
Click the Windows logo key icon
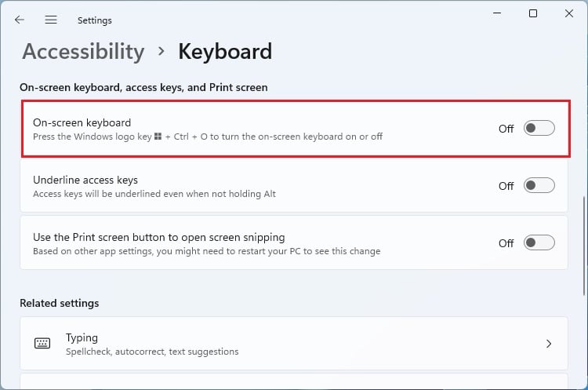point(158,137)
